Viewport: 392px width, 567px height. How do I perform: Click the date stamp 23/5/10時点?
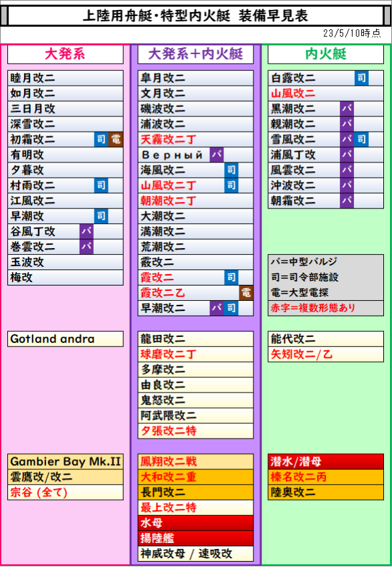(x=352, y=33)
